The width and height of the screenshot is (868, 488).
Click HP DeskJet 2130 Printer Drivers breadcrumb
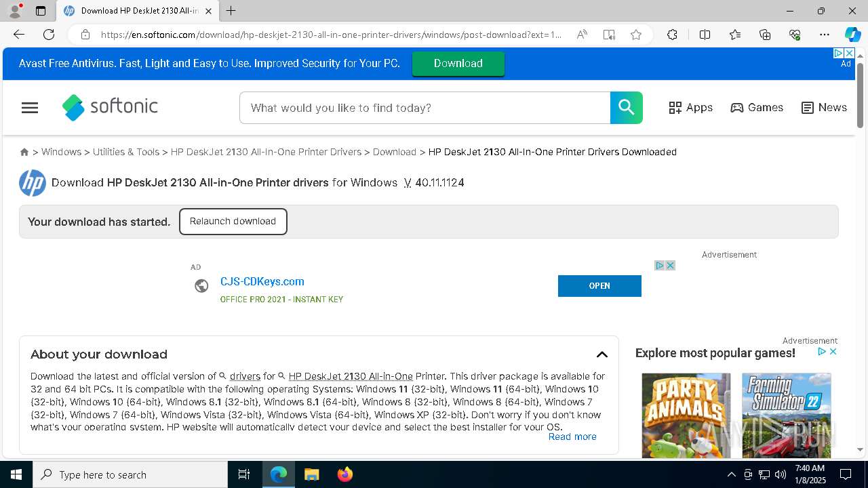266,152
